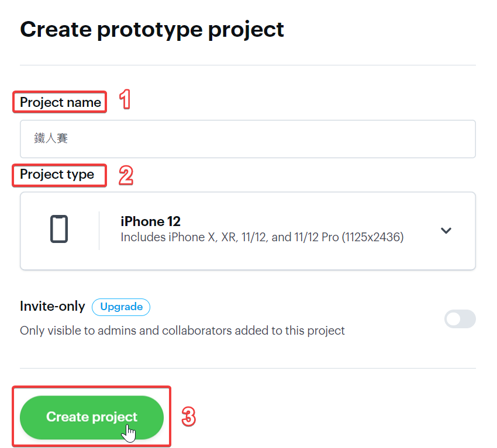Click the red annotation number 1
The width and height of the screenshot is (497, 448).
click(125, 100)
